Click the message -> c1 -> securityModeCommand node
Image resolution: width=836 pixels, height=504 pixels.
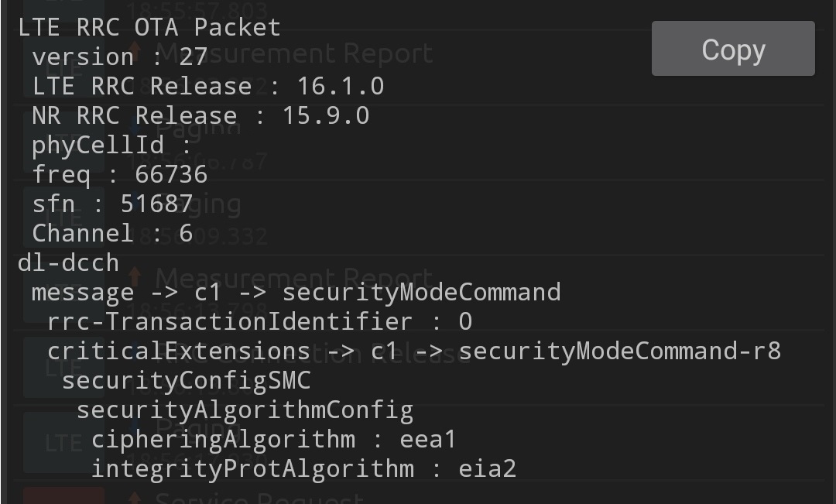tap(296, 292)
